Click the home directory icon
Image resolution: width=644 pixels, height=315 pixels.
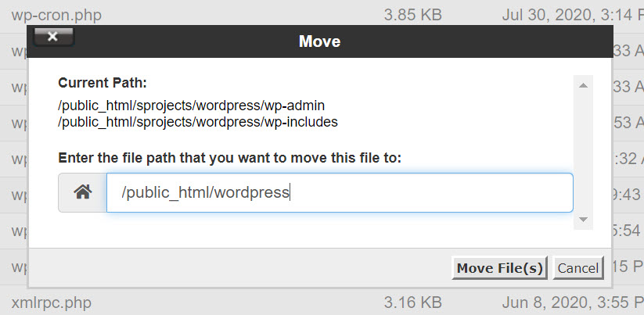82,192
